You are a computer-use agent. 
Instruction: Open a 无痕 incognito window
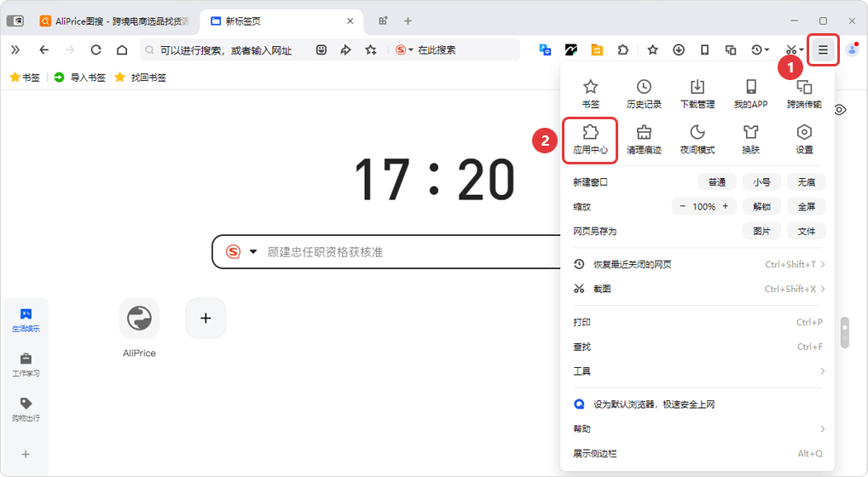[x=806, y=182]
